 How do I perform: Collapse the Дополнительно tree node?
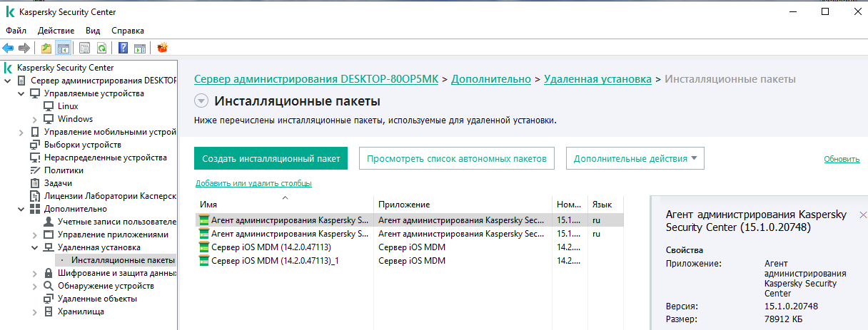pyautogui.click(x=21, y=209)
